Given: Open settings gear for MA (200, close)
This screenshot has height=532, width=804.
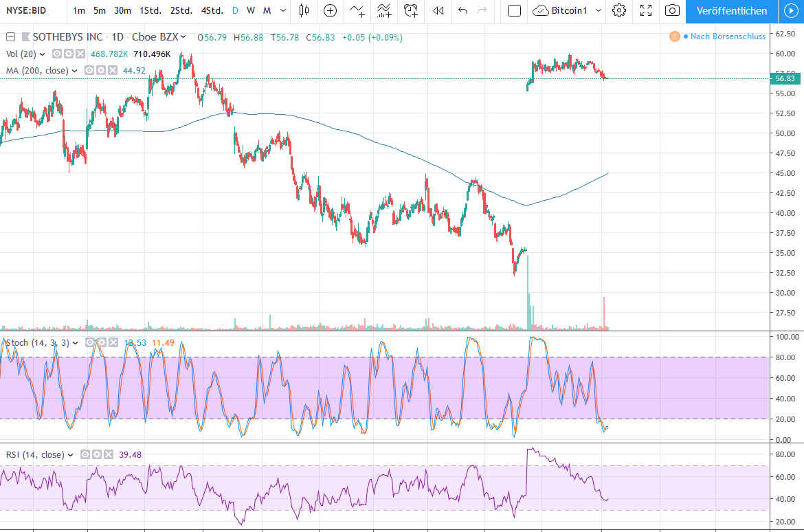Looking at the screenshot, I should [101, 70].
